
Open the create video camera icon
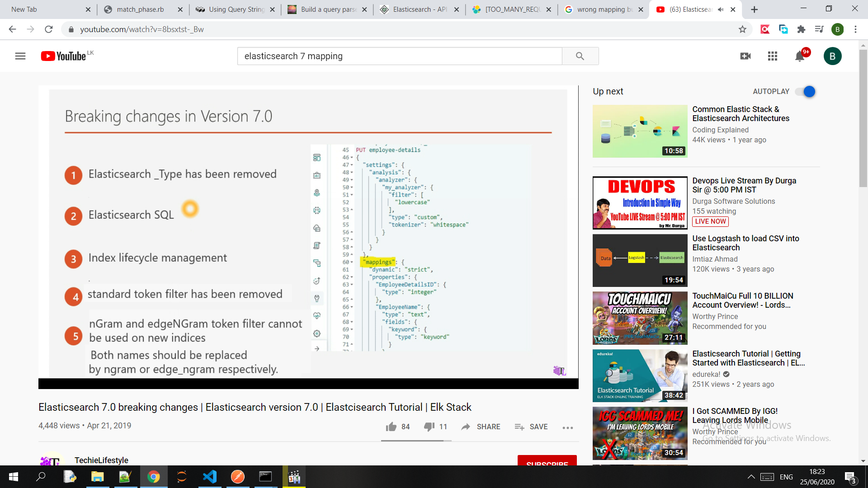[745, 56]
